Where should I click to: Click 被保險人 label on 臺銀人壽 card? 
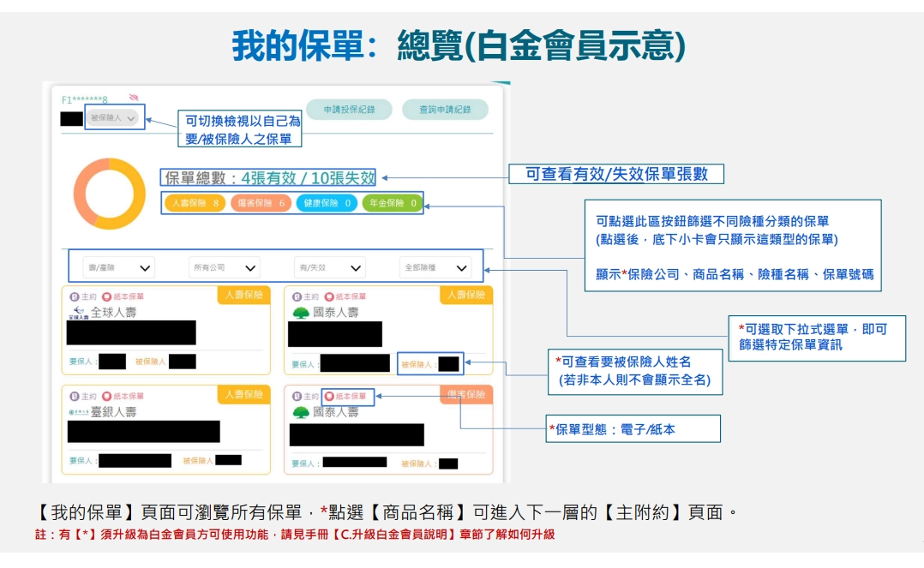coord(199,461)
